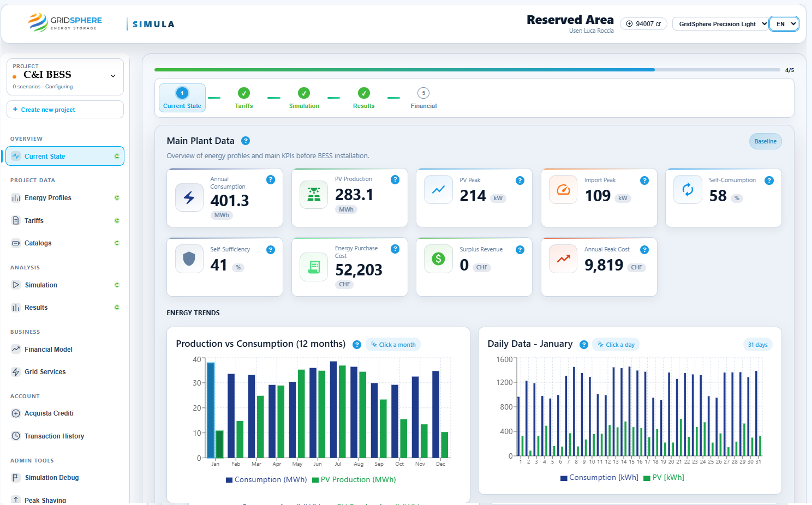Show help for Energy Purchase Cost card
Image resolution: width=812 pixels, height=505 pixels.
395,249
